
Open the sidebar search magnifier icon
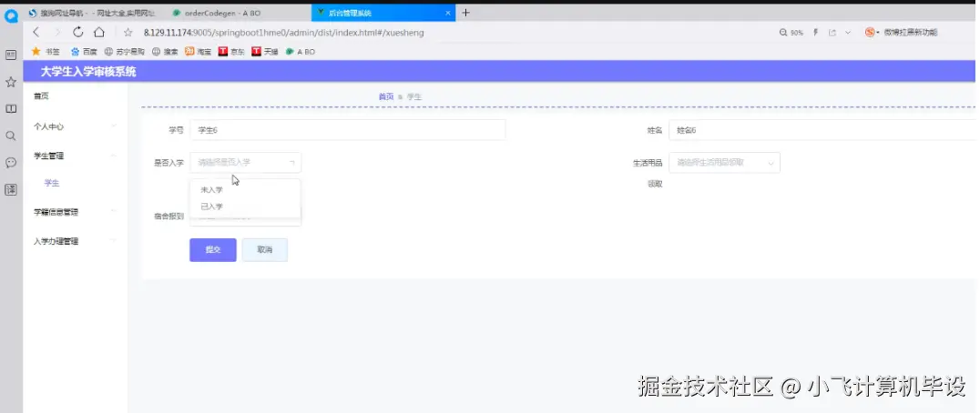coord(11,136)
